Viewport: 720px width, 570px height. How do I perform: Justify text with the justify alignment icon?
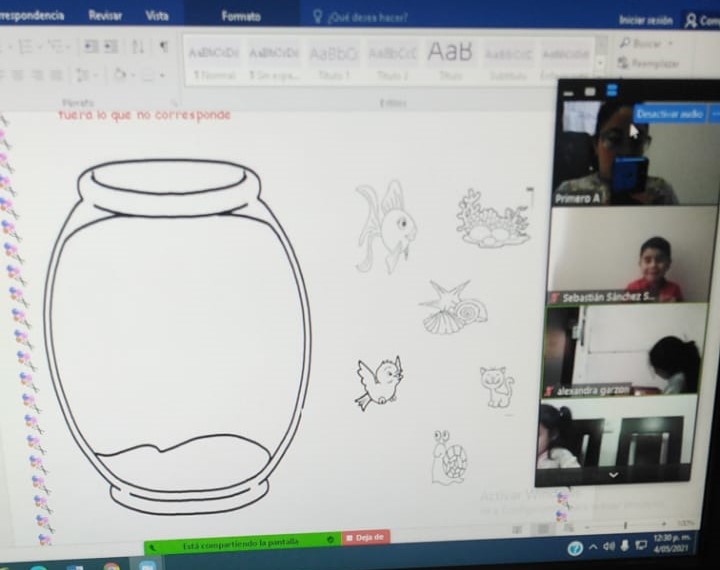point(56,75)
